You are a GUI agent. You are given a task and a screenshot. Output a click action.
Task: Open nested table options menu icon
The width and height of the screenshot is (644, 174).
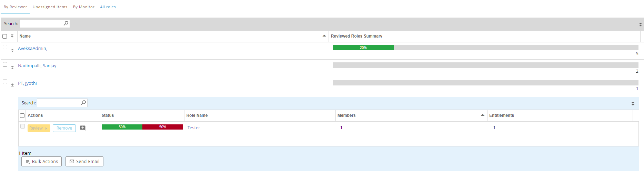[633, 104]
